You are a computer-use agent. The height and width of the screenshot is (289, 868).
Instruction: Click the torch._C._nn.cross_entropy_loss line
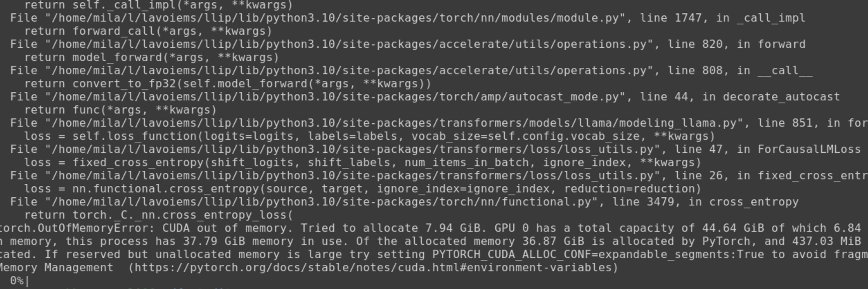(x=158, y=215)
